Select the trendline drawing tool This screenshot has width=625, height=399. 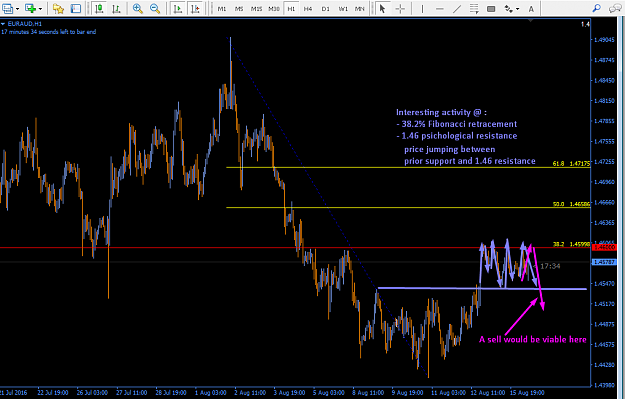pyautogui.click(x=457, y=8)
